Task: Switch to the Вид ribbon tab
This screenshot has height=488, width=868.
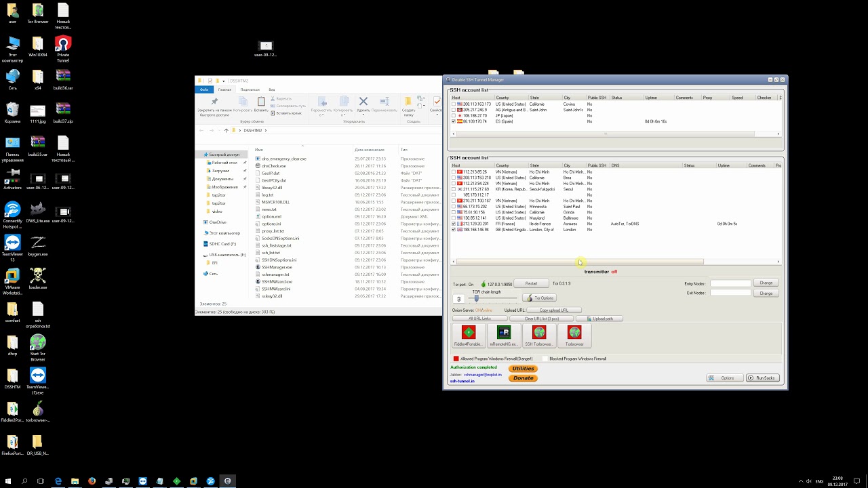Action: point(271,89)
